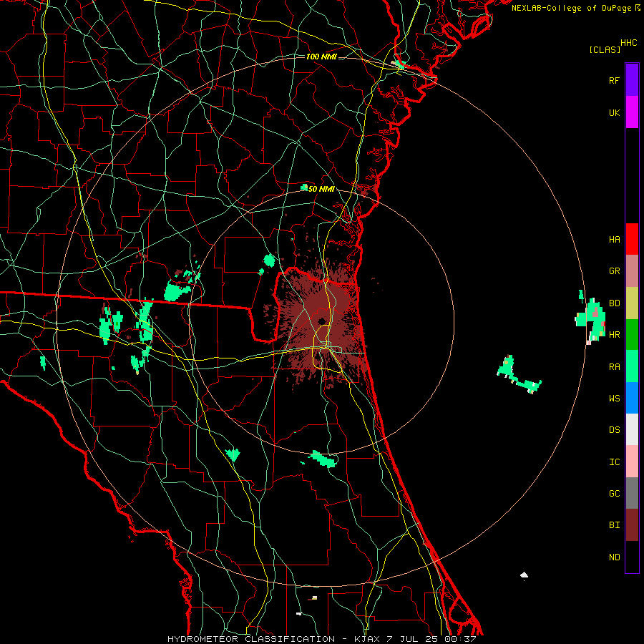The image size is (644, 644).
Task: Click the RF purple legend swatch
Action: pyautogui.click(x=632, y=80)
